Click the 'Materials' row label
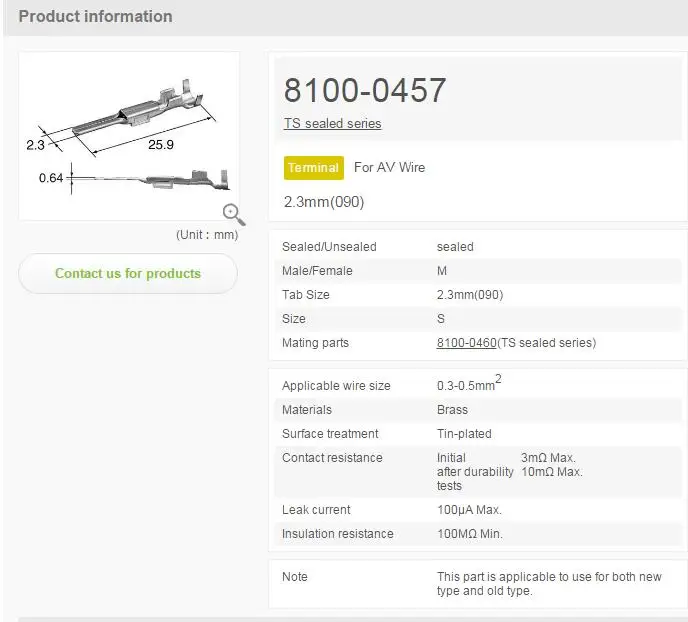The height and width of the screenshot is (622, 688). coord(307,410)
